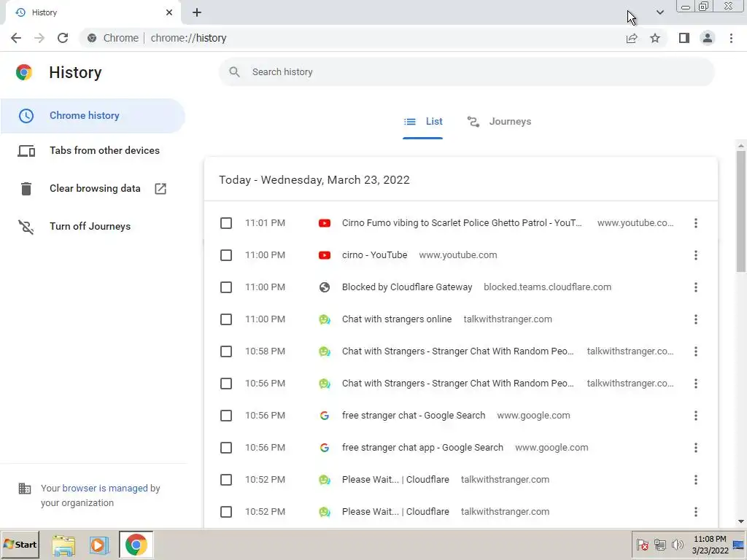Image resolution: width=747 pixels, height=560 pixels.
Task: Tick checkbox for Blocked by Cloudflare Gateway
Action: [x=226, y=287]
